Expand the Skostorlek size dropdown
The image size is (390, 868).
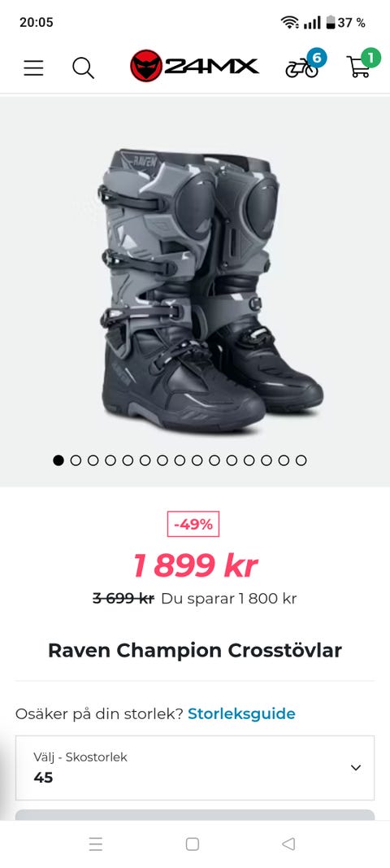click(x=195, y=768)
